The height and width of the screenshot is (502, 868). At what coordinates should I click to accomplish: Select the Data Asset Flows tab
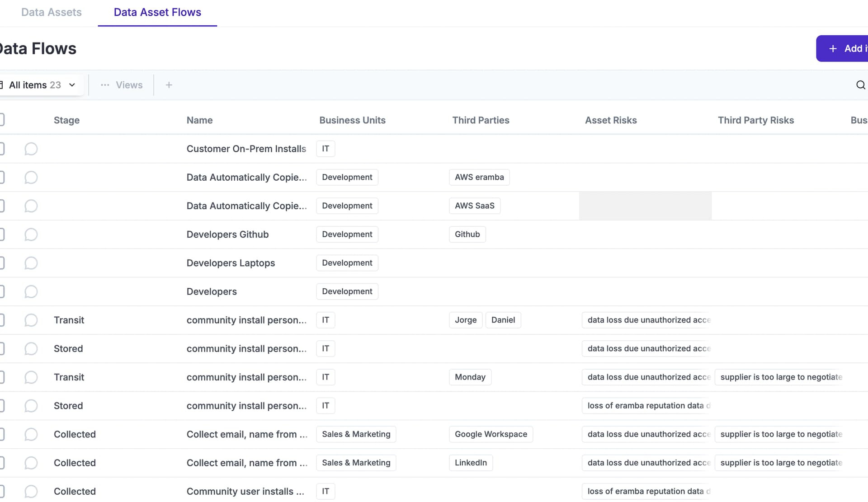(157, 12)
